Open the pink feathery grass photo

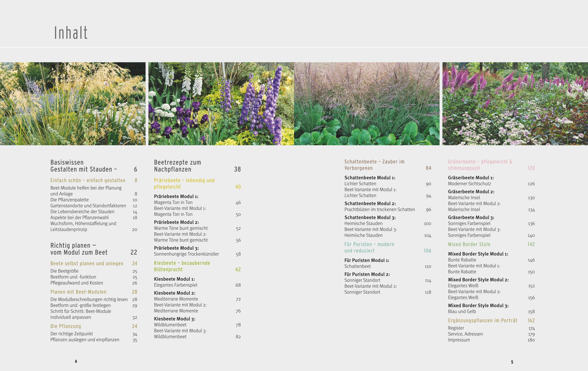click(x=367, y=104)
